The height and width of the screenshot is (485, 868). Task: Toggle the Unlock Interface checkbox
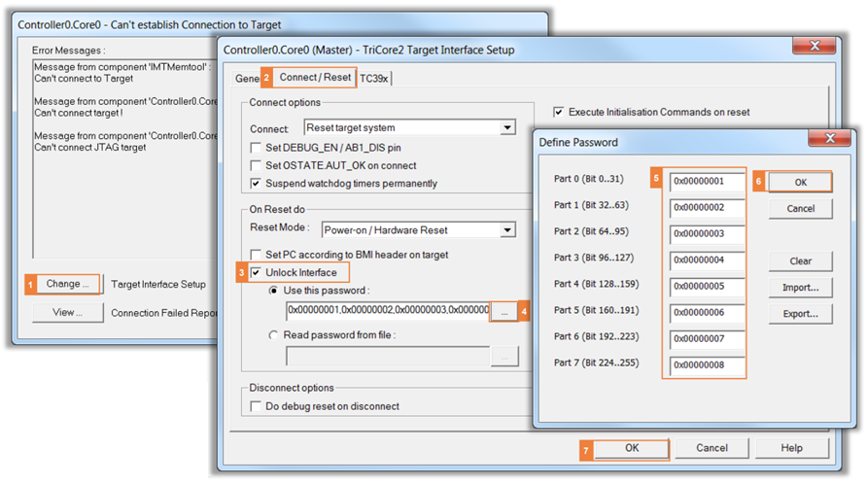click(256, 272)
